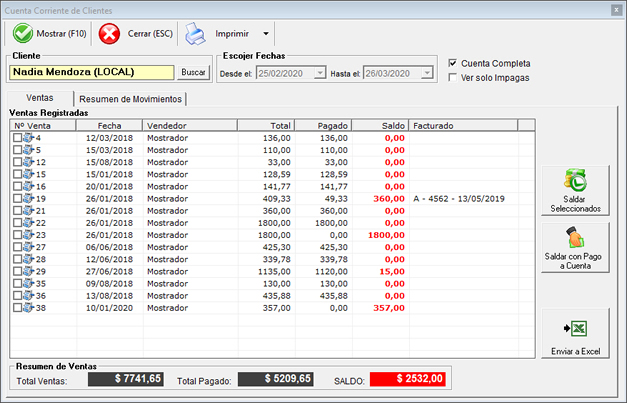
Task: Click the sale icon in row 19
Action: coord(28,198)
